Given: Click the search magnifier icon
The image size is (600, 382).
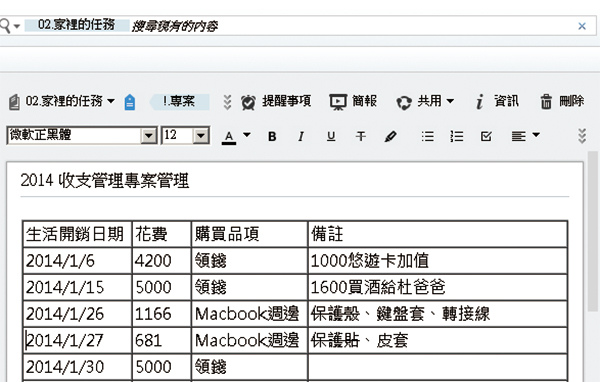Looking at the screenshot, I should pos(5,26).
